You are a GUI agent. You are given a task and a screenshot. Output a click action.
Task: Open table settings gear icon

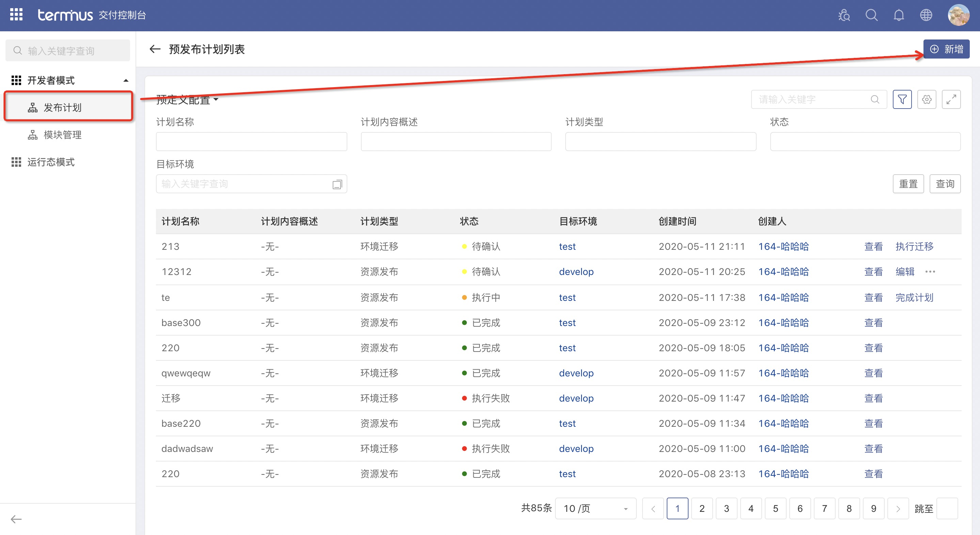(926, 99)
